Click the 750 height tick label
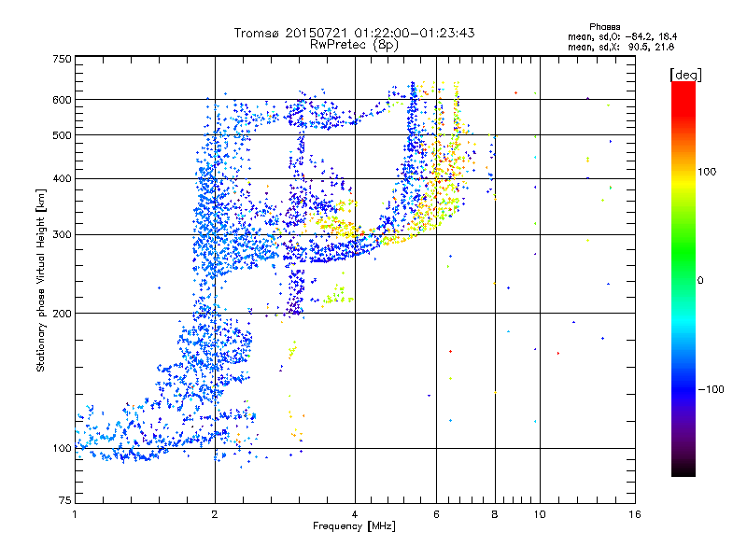The width and height of the screenshot is (747, 560). coord(62,59)
